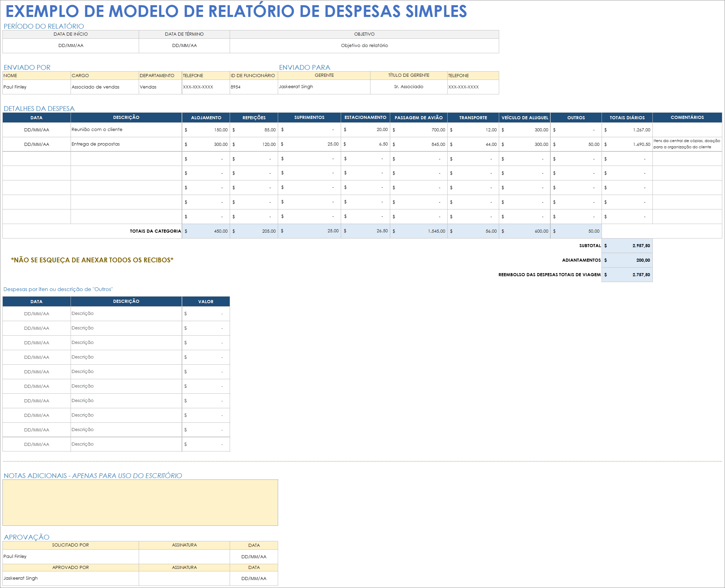The width and height of the screenshot is (725, 588).
Task: Click refeições value 85,00
Action: click(254, 130)
